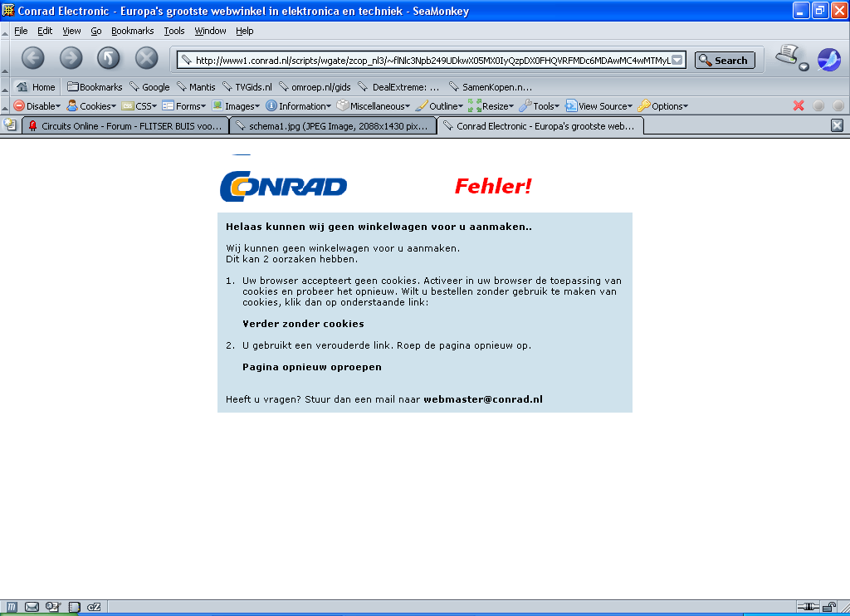Click the red X error indicator icon
The width and height of the screenshot is (850, 616).
(x=799, y=105)
